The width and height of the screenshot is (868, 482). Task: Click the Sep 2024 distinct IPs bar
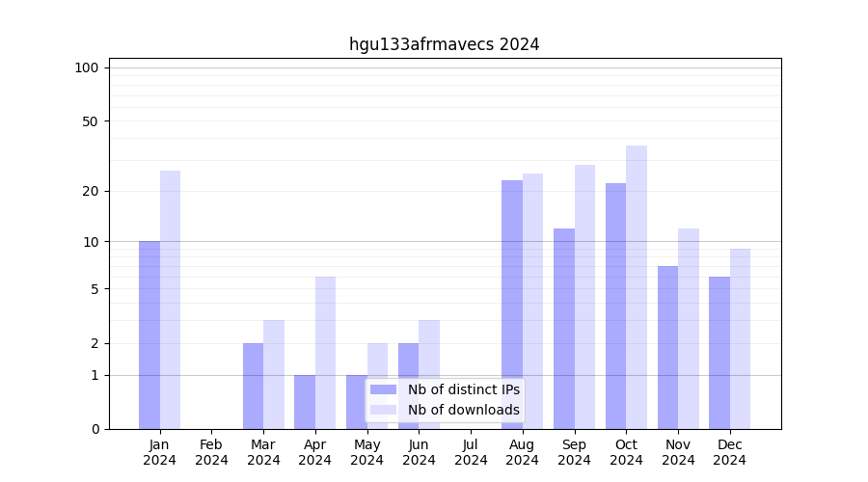point(564,329)
